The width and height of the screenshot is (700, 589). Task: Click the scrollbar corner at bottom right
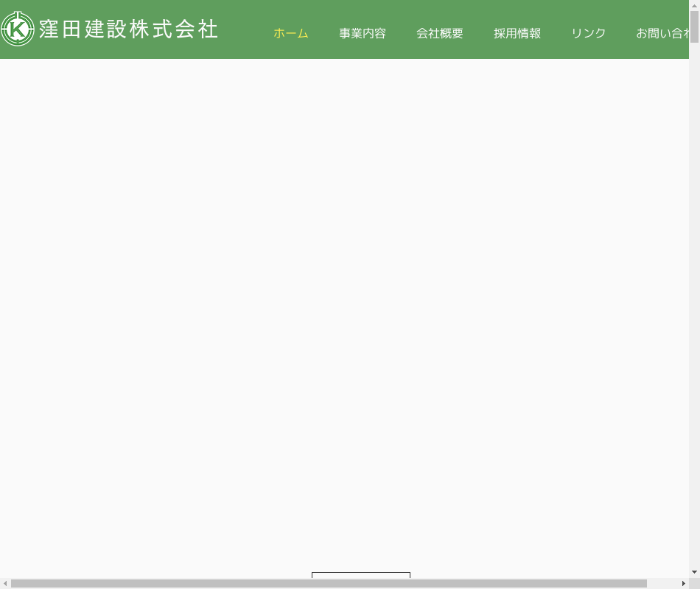[694, 583]
